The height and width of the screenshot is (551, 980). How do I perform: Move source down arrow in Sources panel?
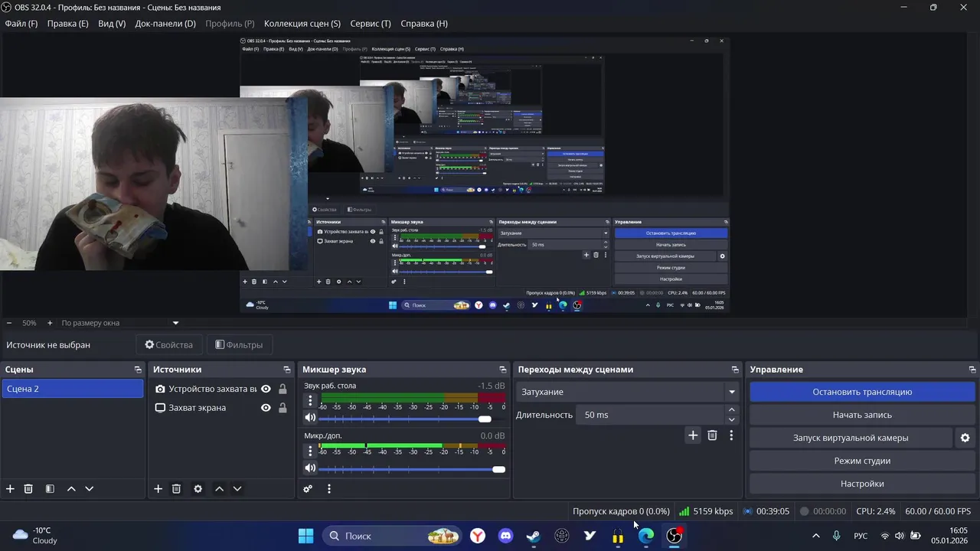237,489
